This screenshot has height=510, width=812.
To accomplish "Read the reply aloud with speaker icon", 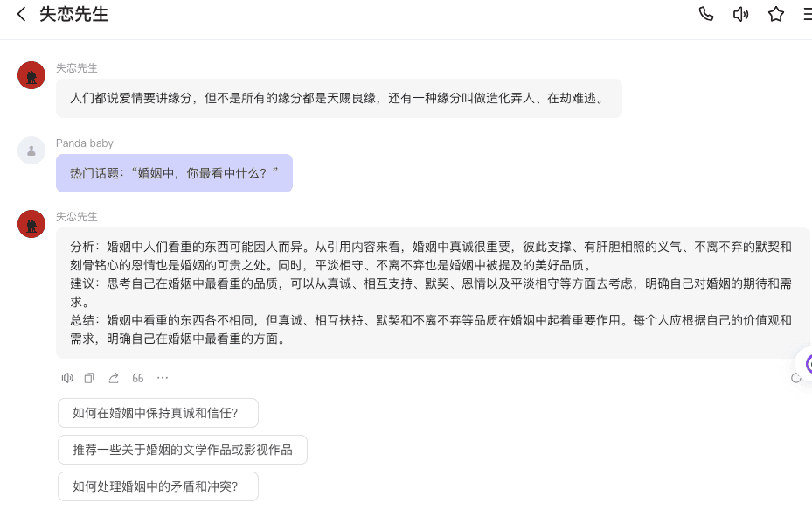I will click(x=67, y=378).
